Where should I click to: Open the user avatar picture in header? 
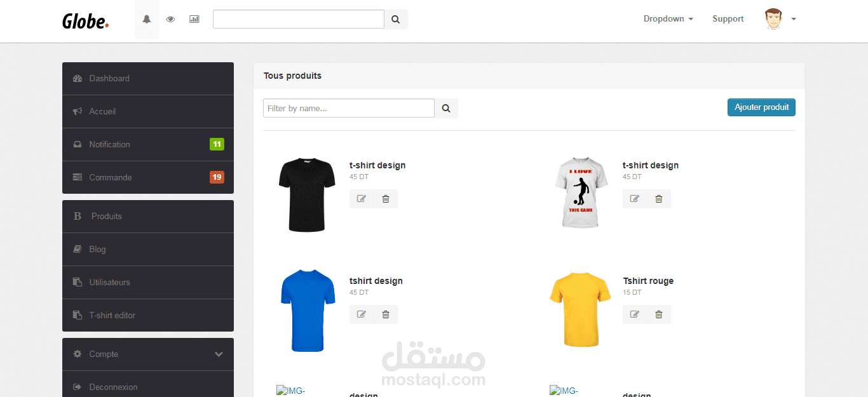point(773,19)
